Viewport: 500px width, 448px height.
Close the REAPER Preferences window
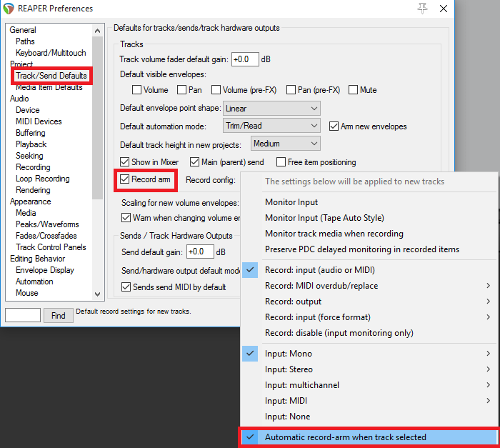tap(444, 9)
